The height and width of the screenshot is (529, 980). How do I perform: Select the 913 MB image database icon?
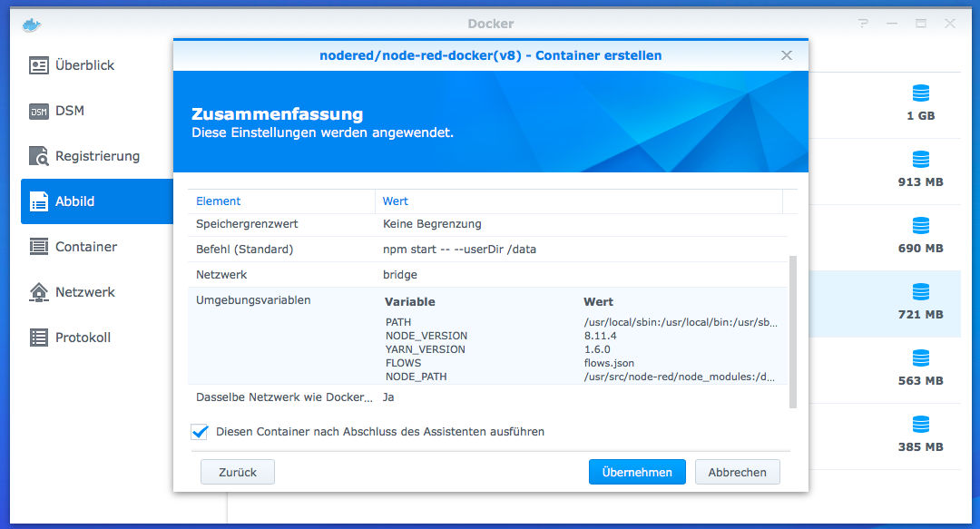[x=921, y=160]
